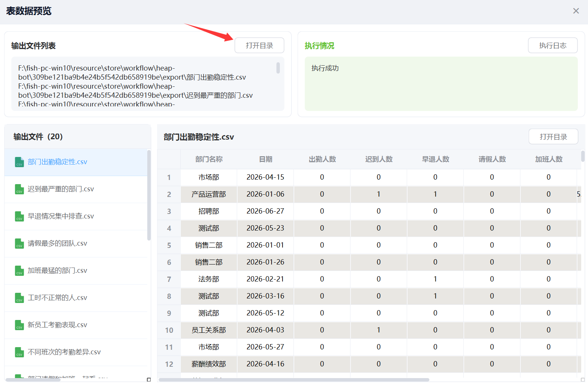Select row 10 员工关系部 cell
Image resolution: width=588 pixels, height=386 pixels.
point(209,330)
